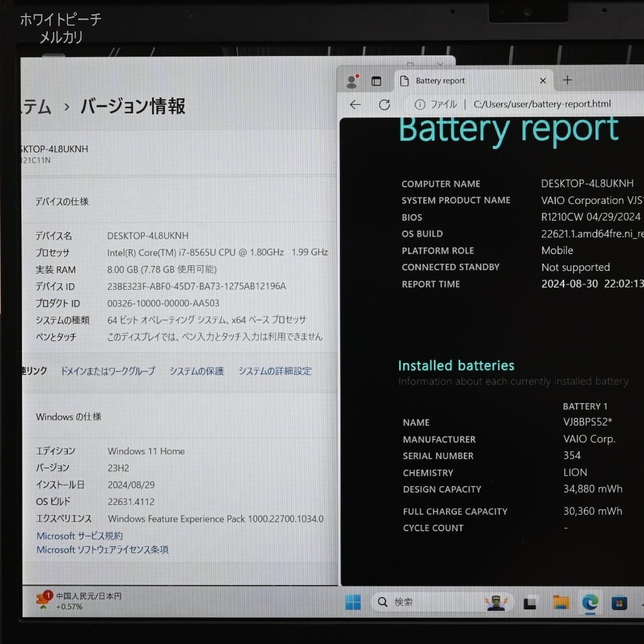Open ドメインまたはワークグループ link
Image resolution: width=644 pixels, height=644 pixels.
(x=108, y=371)
